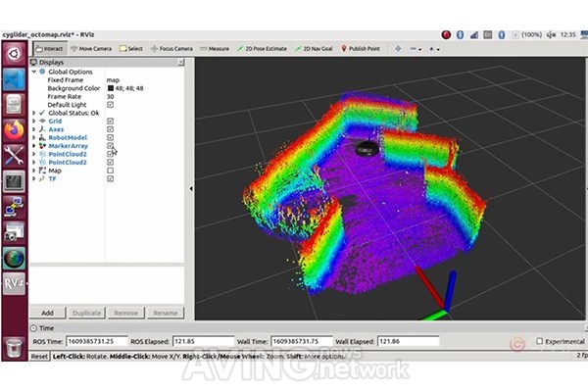Collapse the Global Options tree
Viewport: 588px width, 392px height.
[x=34, y=72]
